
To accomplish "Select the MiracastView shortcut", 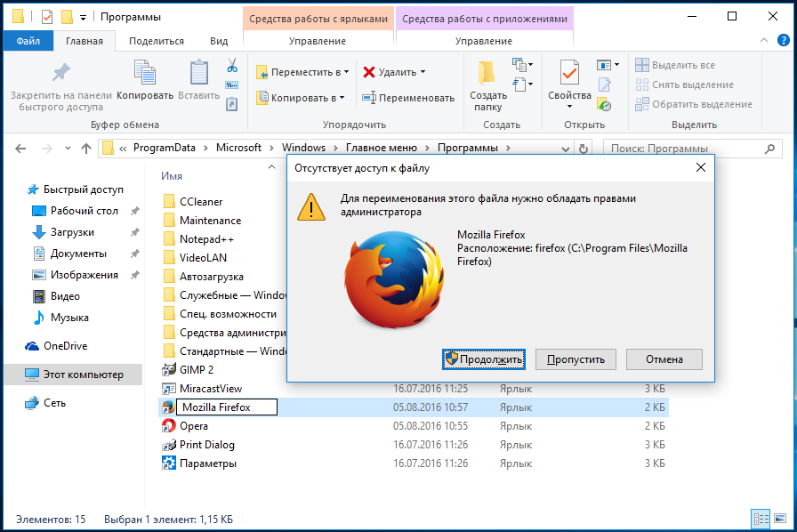I will pos(211,389).
